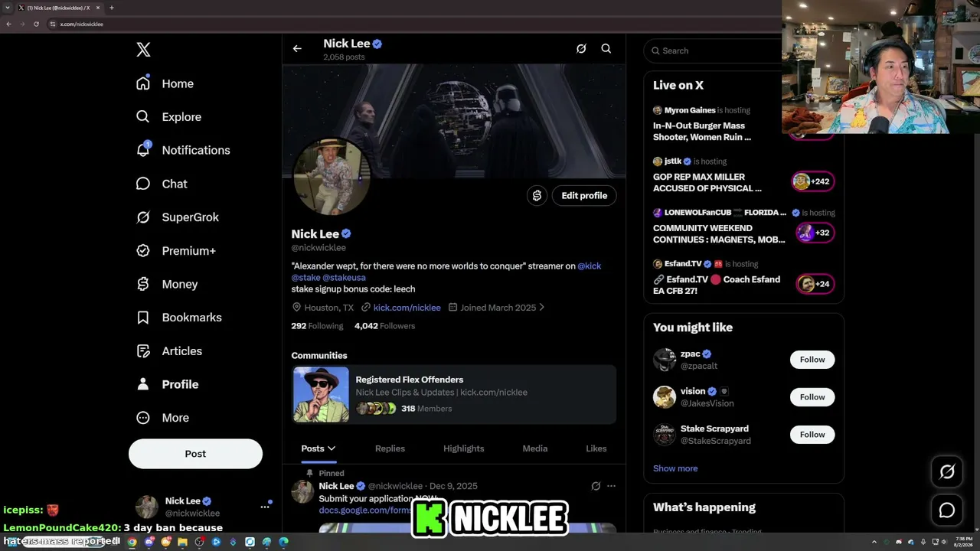980x551 pixels.
Task: Open the kick.com/nicklee profile link
Action: click(407, 308)
